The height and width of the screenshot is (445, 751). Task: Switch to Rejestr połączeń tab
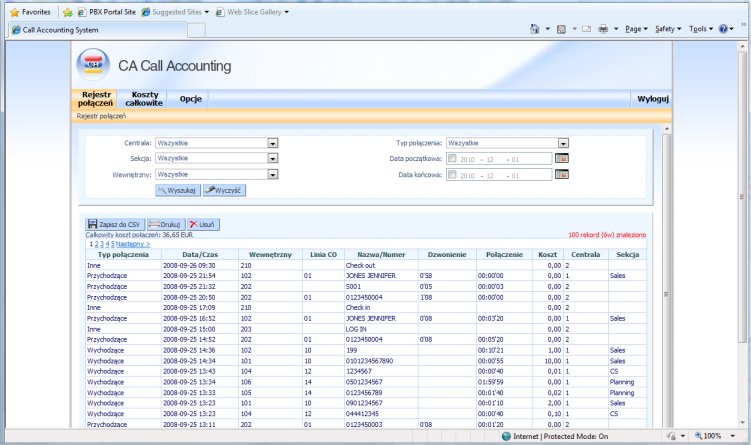pyautogui.click(x=95, y=99)
